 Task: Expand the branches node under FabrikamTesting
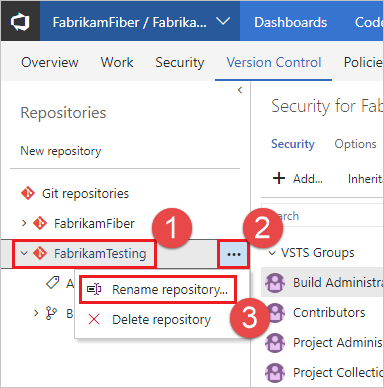click(36, 313)
